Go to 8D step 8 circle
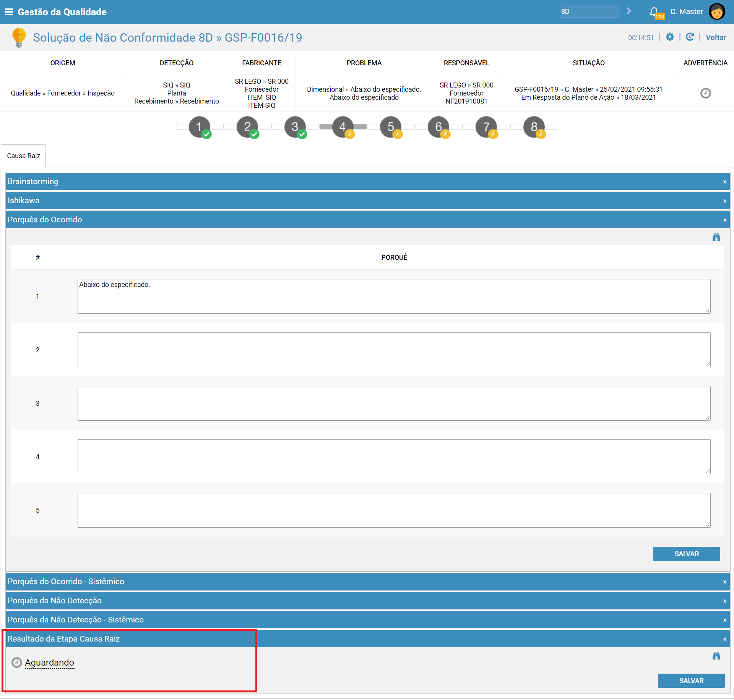 click(534, 127)
